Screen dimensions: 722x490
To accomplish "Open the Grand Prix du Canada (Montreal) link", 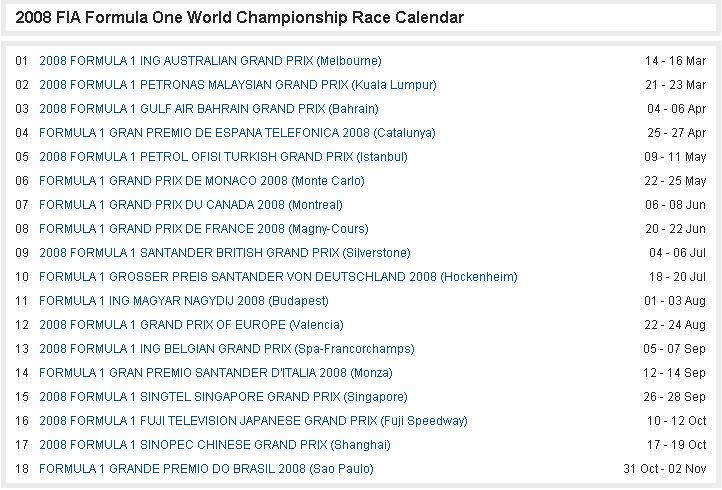I will [x=190, y=205].
